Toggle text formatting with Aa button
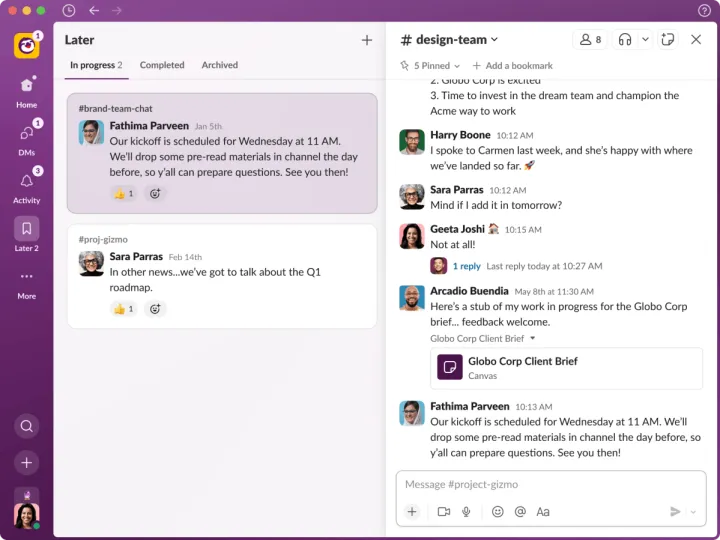Screen dimensions: 720x540 point(543,512)
